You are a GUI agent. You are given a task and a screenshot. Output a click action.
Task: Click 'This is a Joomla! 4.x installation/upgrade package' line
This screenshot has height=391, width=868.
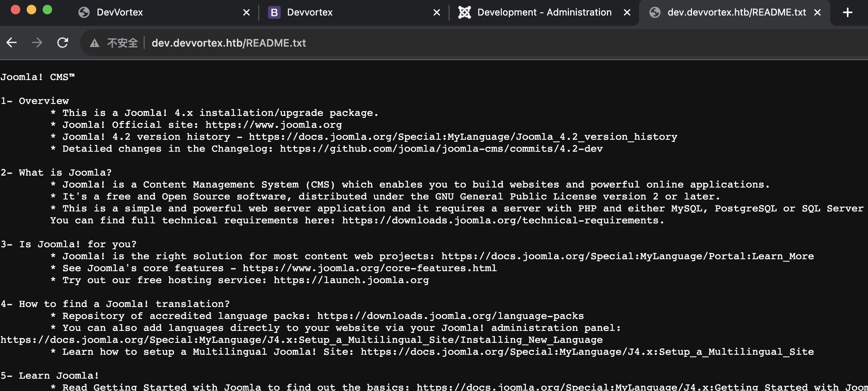tap(214, 113)
